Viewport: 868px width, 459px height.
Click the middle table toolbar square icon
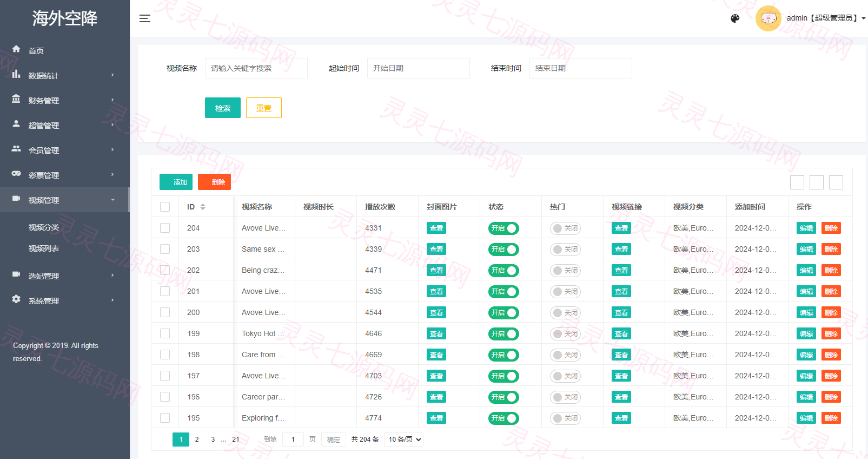(817, 182)
